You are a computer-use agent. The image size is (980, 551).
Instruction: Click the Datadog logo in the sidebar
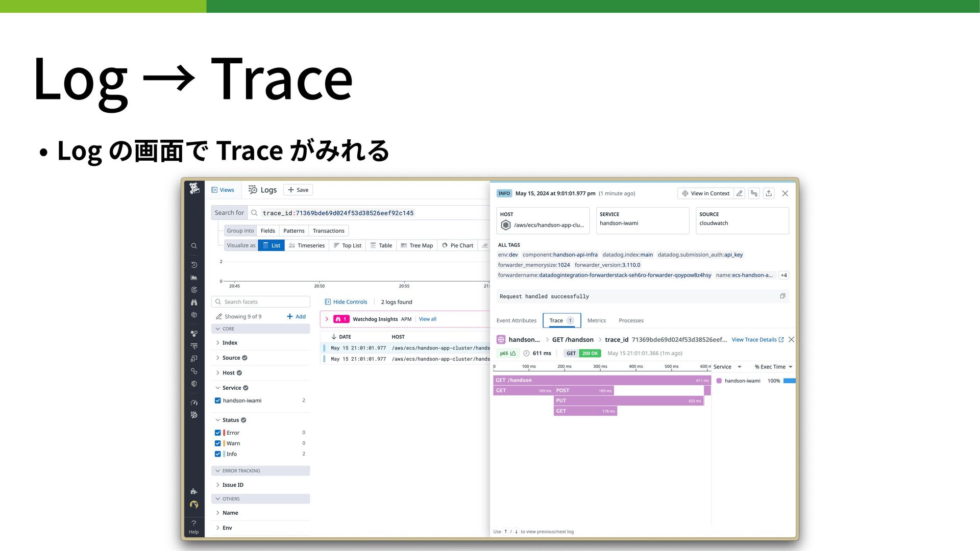[x=194, y=189]
